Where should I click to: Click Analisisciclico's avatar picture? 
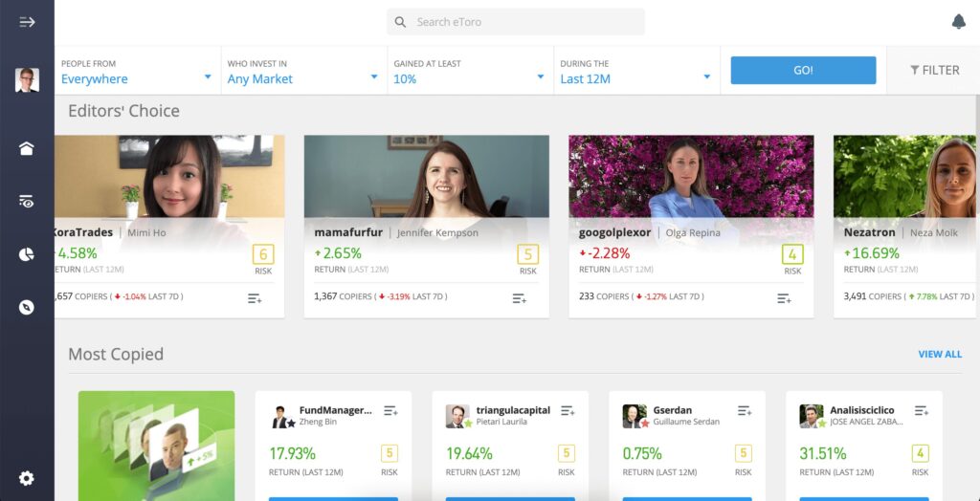point(812,416)
